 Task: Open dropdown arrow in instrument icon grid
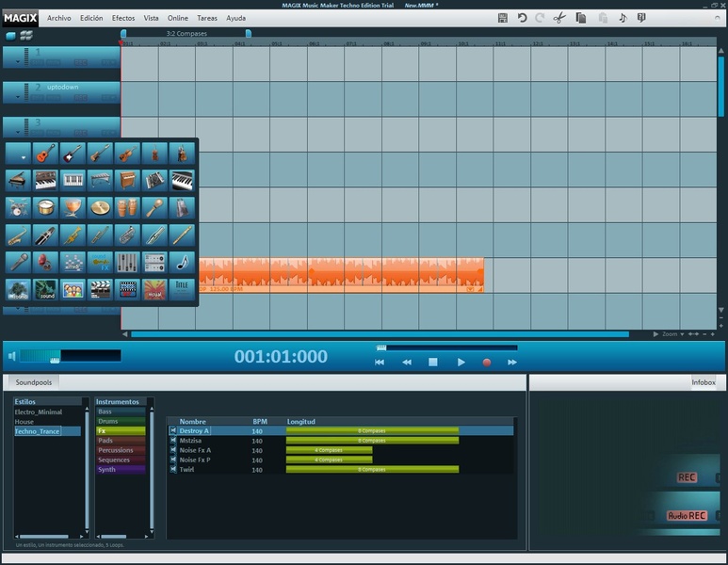tap(23, 157)
